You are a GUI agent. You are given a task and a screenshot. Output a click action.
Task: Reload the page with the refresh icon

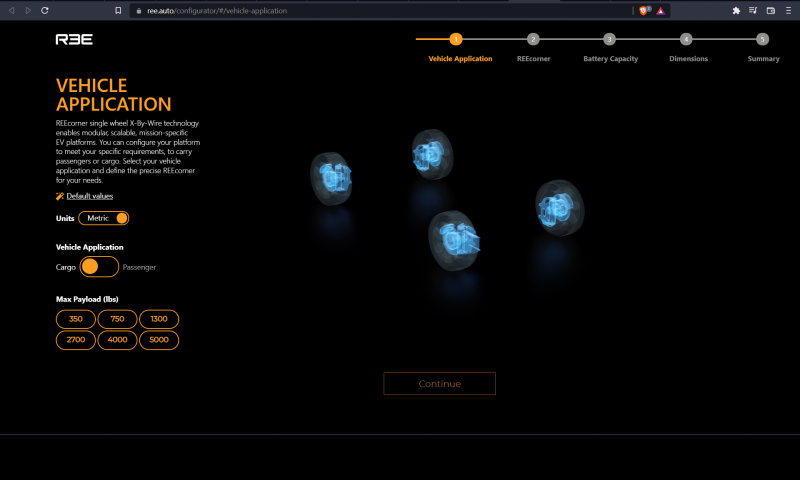(x=45, y=10)
